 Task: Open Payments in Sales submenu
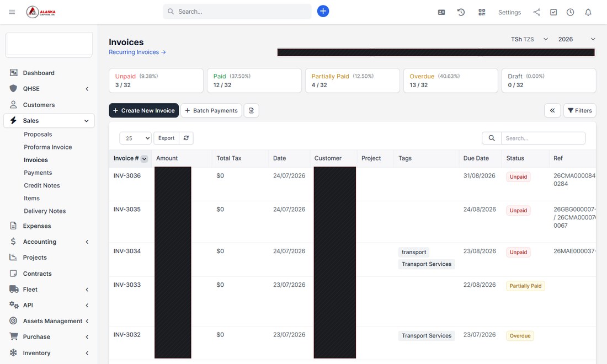pos(38,173)
